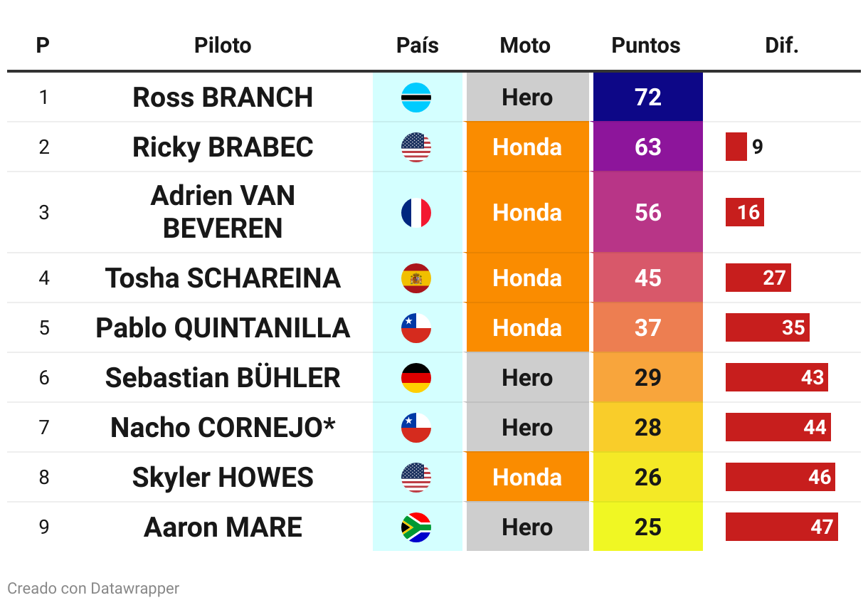Open the Creado con Datawrapper link
This screenshot has width=868, height=605.
click(93, 589)
